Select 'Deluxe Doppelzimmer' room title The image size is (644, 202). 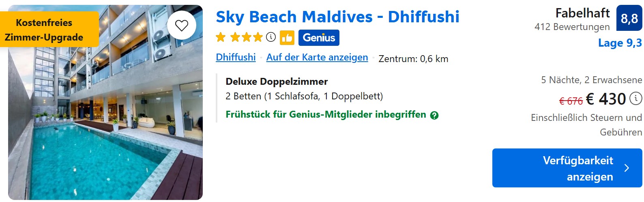tap(277, 82)
